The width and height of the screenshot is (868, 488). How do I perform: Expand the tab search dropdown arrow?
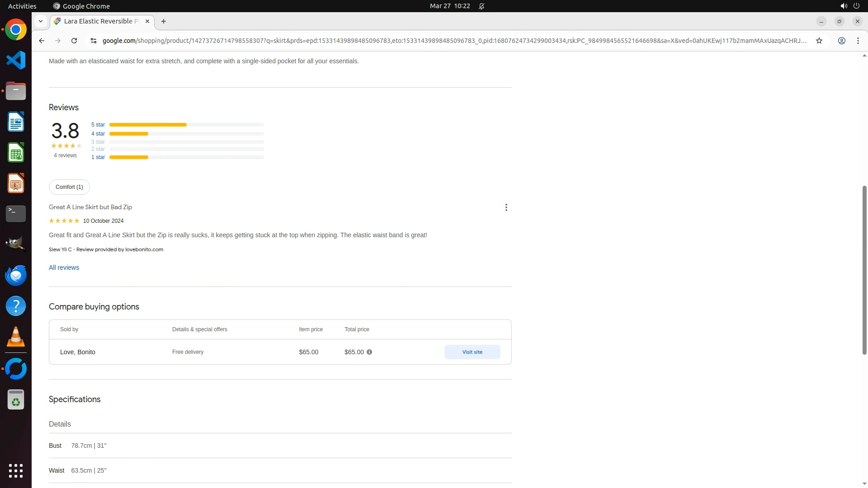41,21
